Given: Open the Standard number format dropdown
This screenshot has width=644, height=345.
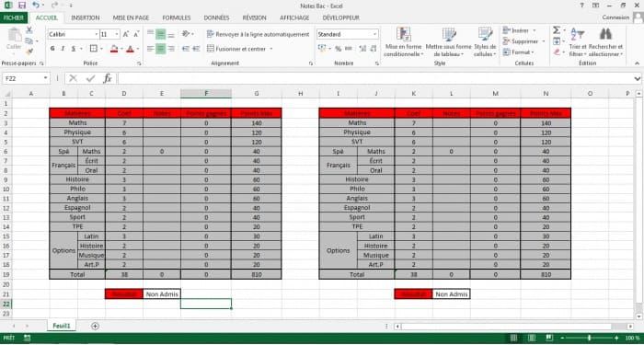Looking at the screenshot, I should tap(375, 34).
